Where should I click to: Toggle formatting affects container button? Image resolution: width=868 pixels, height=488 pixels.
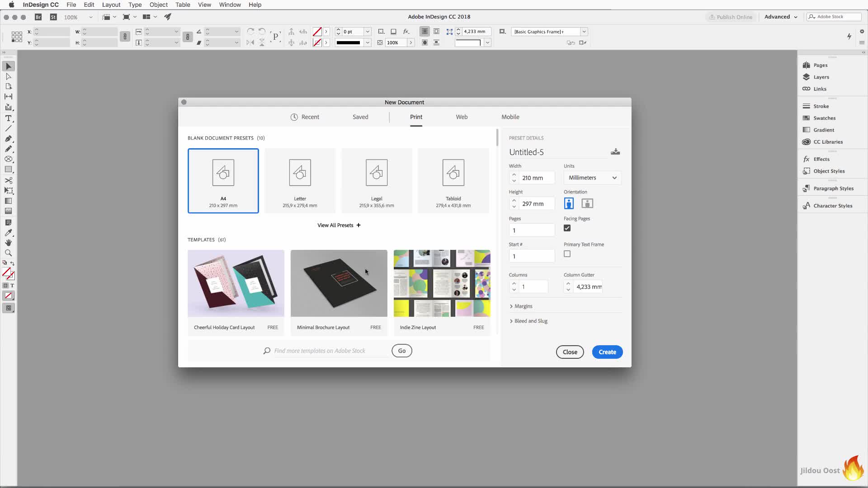(5, 286)
